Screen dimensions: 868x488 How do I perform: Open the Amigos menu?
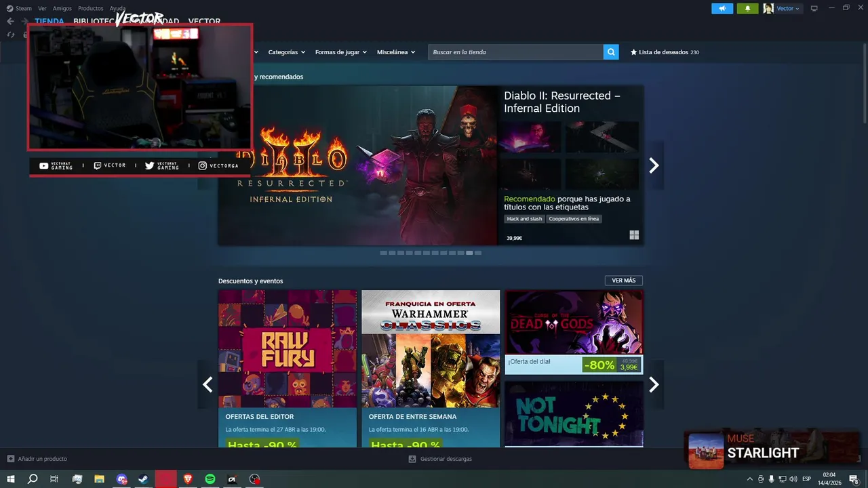click(x=62, y=8)
